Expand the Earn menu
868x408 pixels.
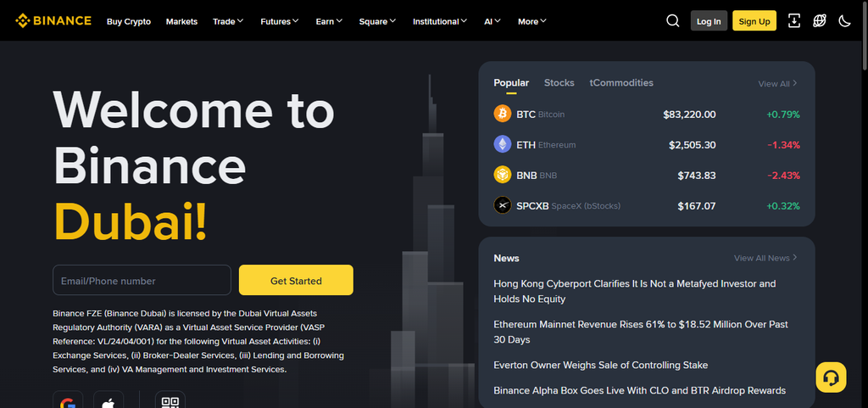329,21
